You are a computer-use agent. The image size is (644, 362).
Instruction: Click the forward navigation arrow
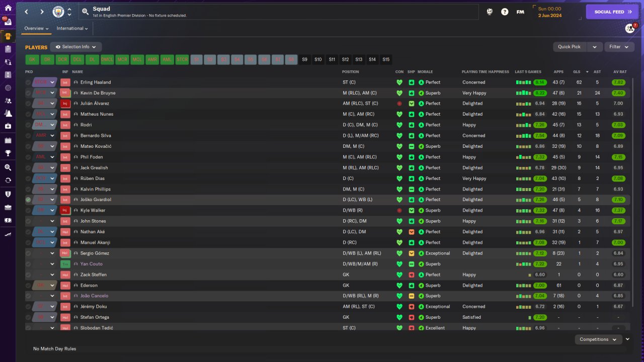point(42,12)
